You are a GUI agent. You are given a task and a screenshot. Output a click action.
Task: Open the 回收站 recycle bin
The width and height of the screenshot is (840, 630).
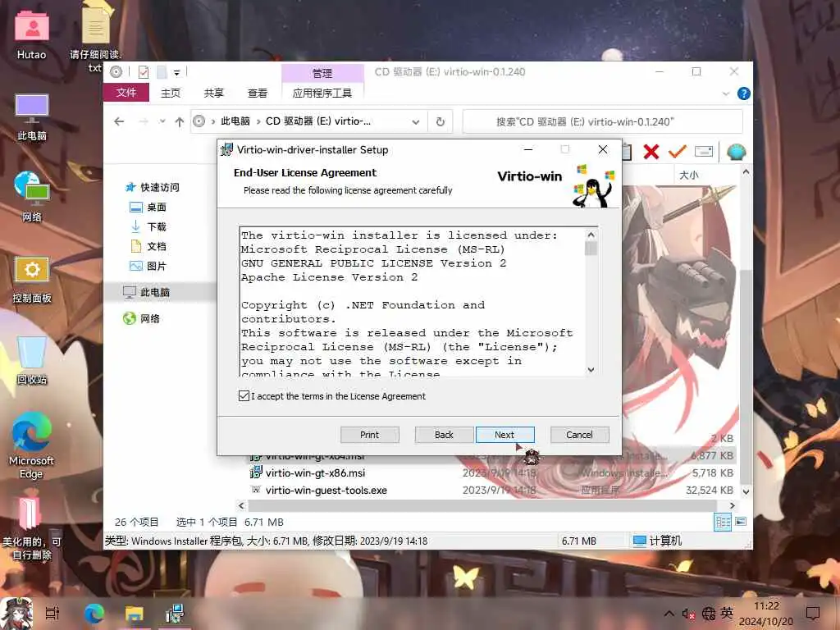tap(32, 361)
